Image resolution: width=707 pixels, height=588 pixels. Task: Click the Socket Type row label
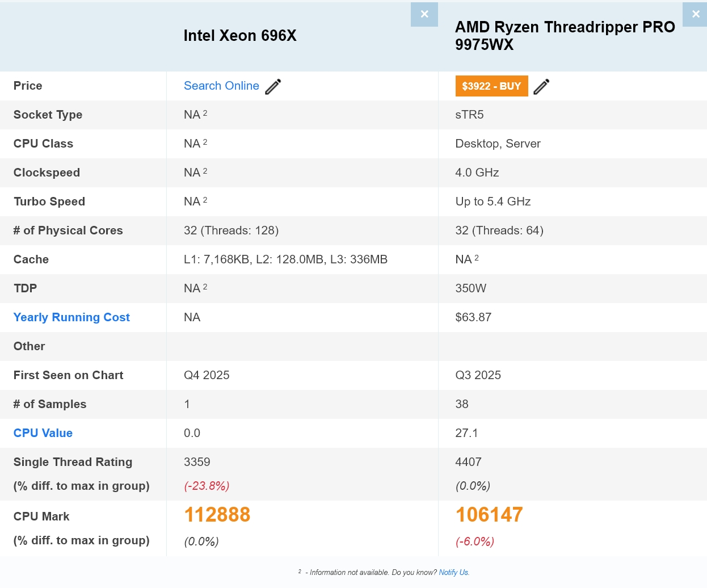point(48,115)
